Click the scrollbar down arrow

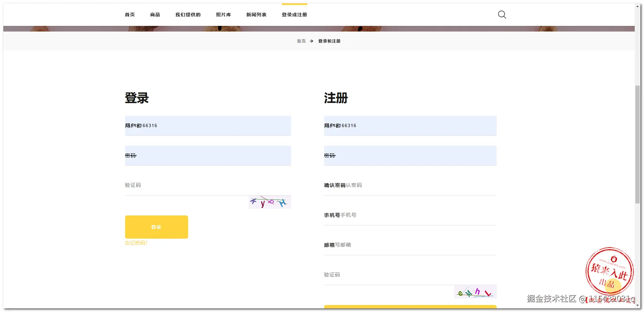[638, 305]
